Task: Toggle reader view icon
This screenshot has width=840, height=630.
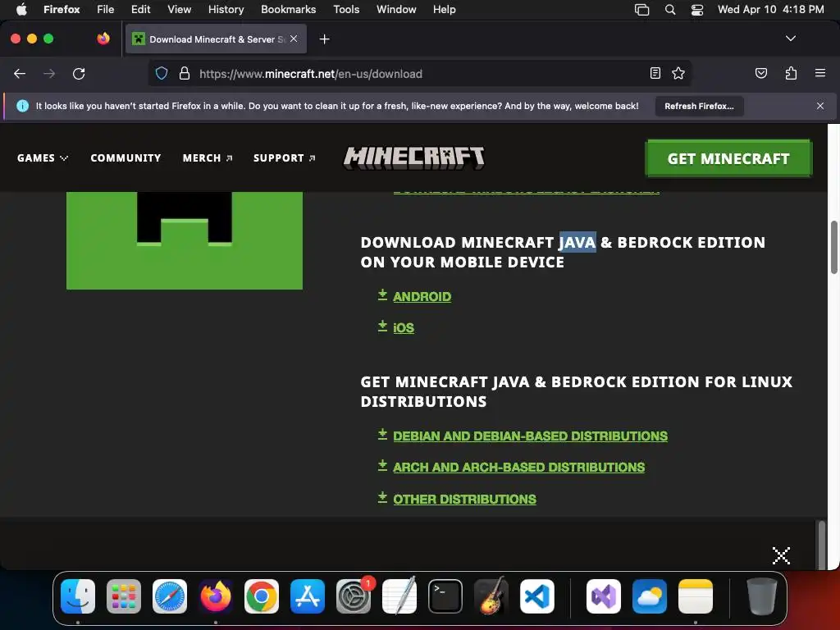Action: coord(655,73)
